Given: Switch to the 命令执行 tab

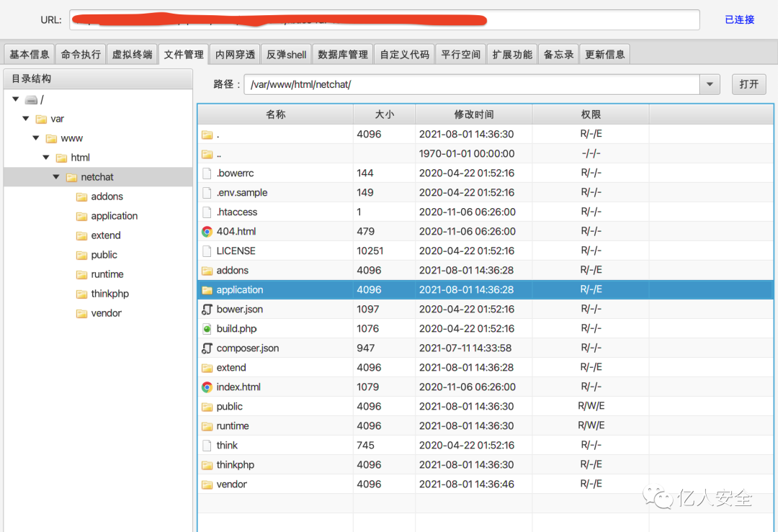Looking at the screenshot, I should pos(81,55).
